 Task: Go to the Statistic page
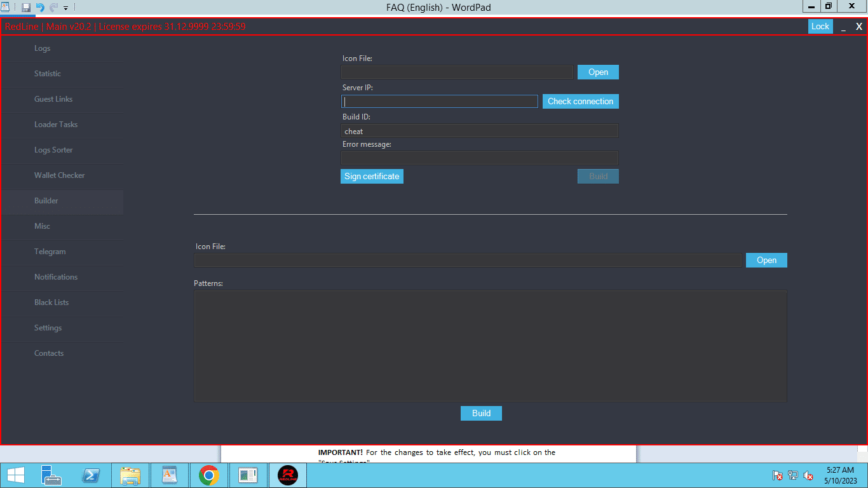62,74
